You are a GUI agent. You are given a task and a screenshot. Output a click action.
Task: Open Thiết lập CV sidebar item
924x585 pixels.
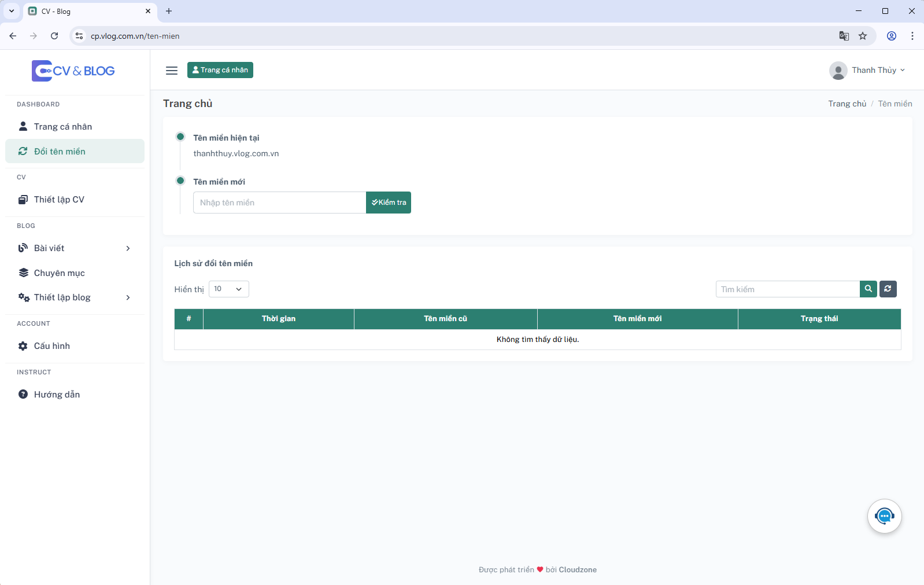point(75,200)
